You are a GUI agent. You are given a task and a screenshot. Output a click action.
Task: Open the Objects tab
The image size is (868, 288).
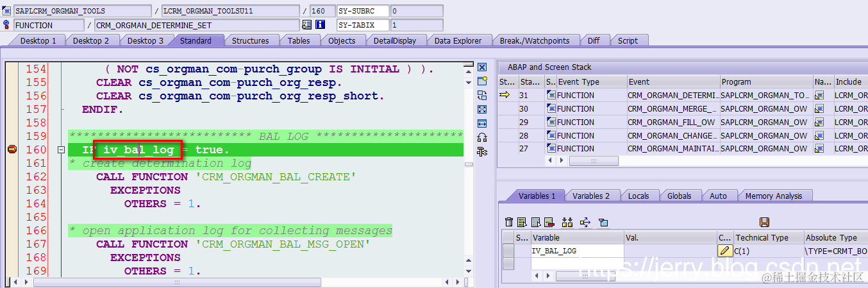[342, 40]
